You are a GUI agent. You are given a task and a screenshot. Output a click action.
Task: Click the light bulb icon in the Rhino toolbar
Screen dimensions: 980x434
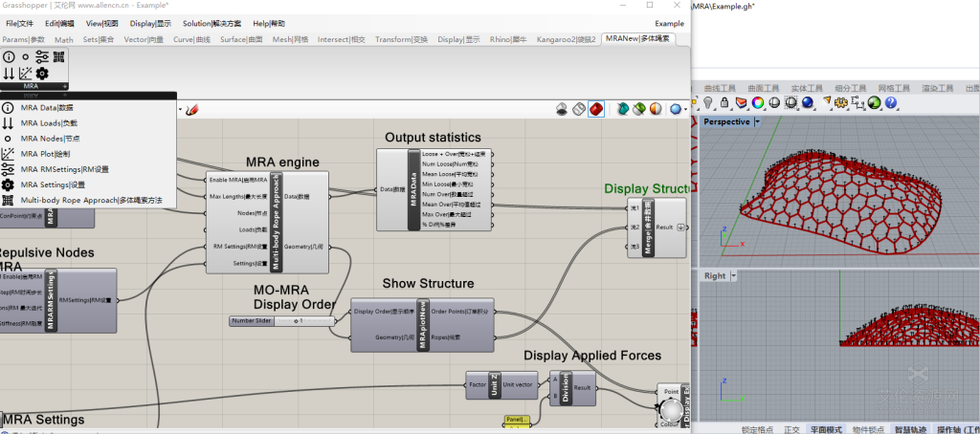coord(708,102)
